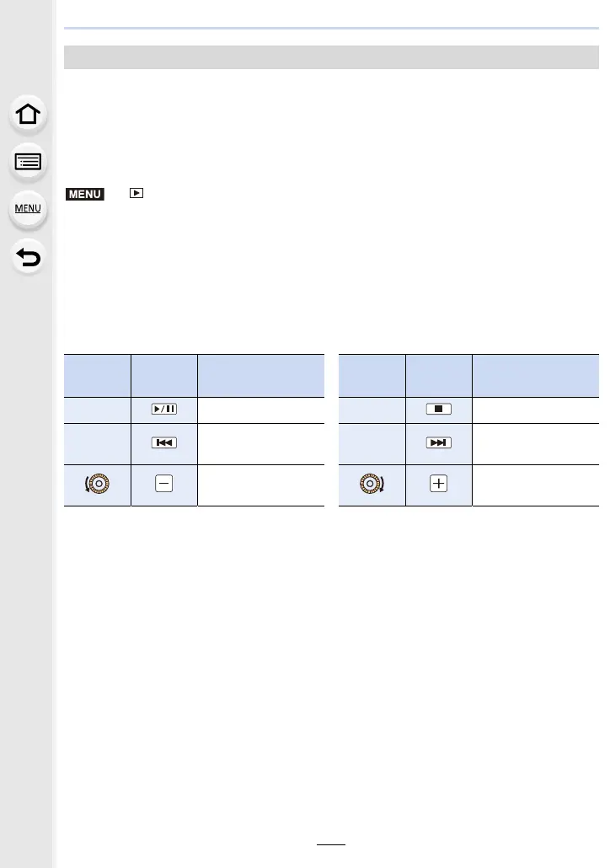Click the minus volume icon
610x868 pixels.
[163, 485]
